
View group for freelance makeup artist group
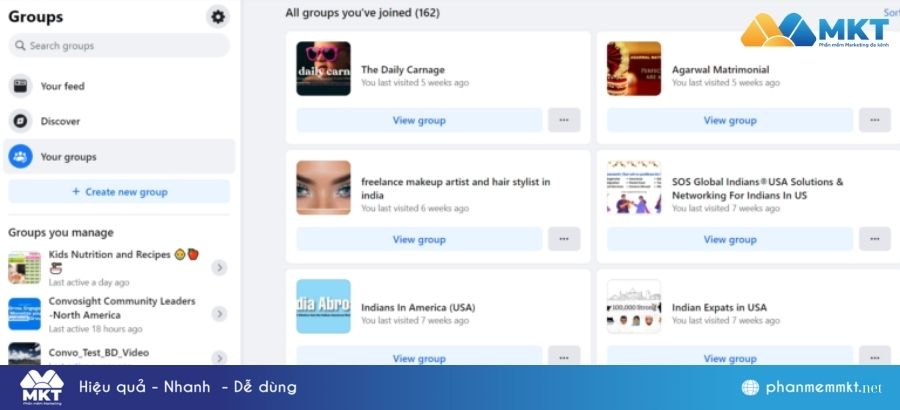click(x=419, y=239)
